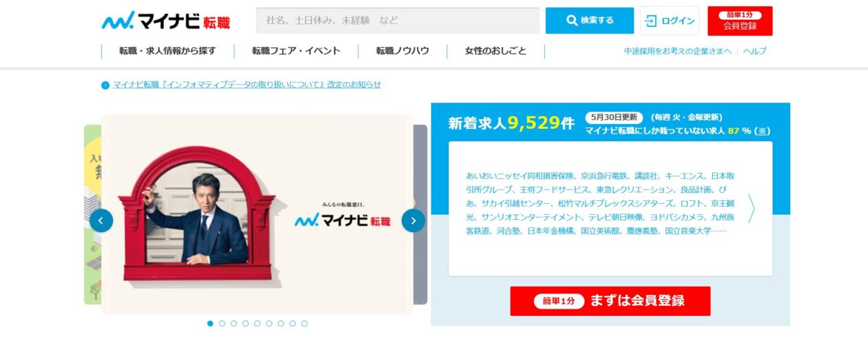Select the last carousel pagination dot
868x341 pixels.
[304, 323]
